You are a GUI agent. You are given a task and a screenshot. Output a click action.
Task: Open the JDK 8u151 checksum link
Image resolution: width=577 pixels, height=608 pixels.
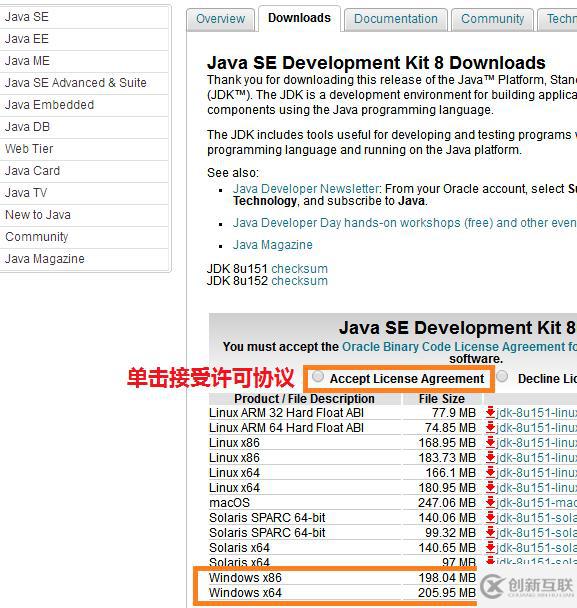[299, 269]
